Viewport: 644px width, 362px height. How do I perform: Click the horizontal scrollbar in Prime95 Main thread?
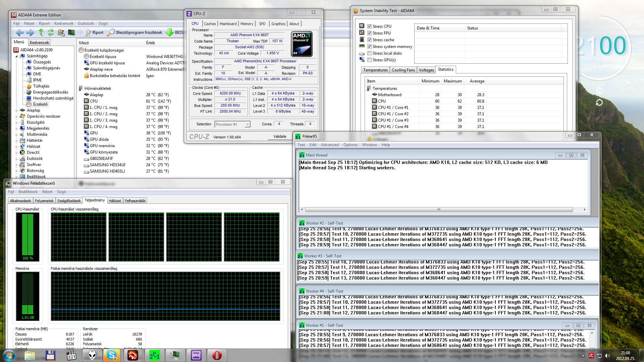coord(439,209)
